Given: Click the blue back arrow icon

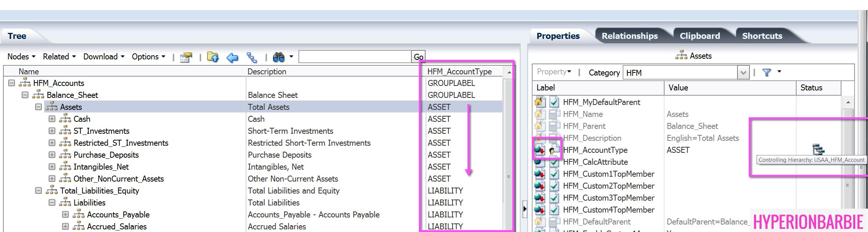Looking at the screenshot, I should click(x=232, y=58).
